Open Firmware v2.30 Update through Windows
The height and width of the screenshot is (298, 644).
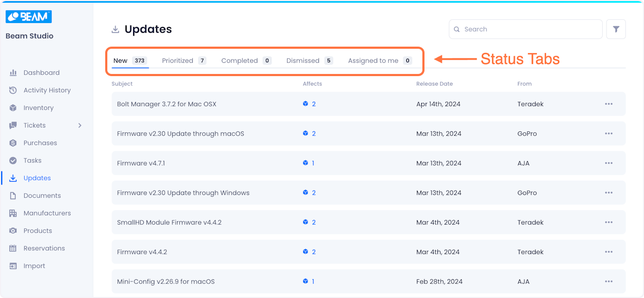(183, 192)
